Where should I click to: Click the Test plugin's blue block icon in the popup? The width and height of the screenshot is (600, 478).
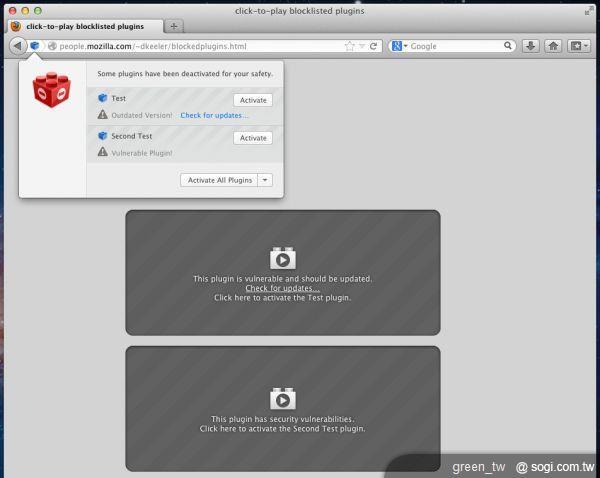pos(103,98)
